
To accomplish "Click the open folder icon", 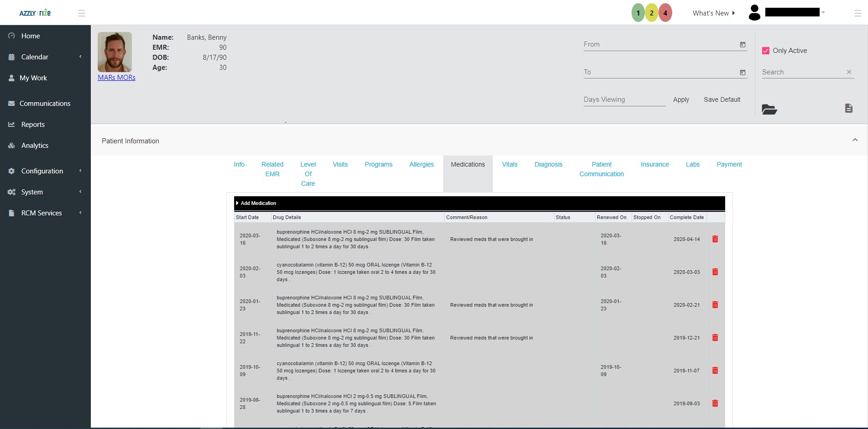I will (769, 109).
